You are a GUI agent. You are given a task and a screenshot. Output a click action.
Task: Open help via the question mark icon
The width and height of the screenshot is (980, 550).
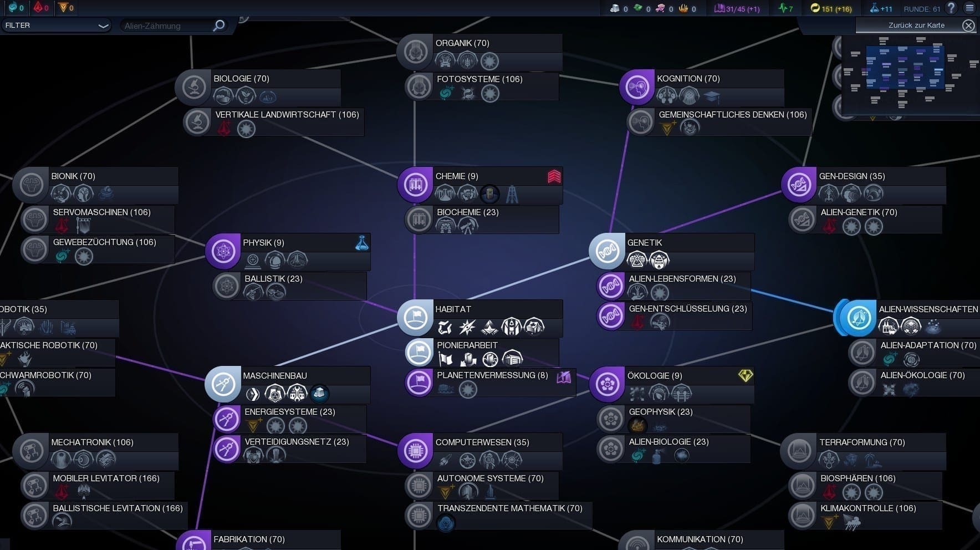point(951,8)
